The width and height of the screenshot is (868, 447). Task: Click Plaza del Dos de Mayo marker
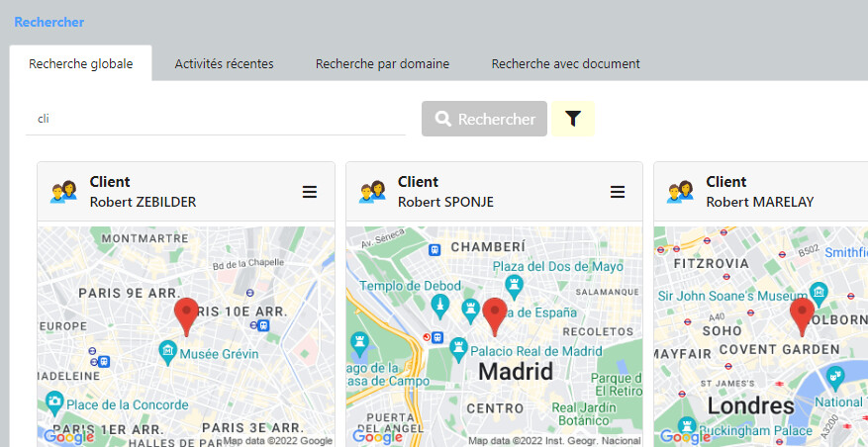pos(515,287)
